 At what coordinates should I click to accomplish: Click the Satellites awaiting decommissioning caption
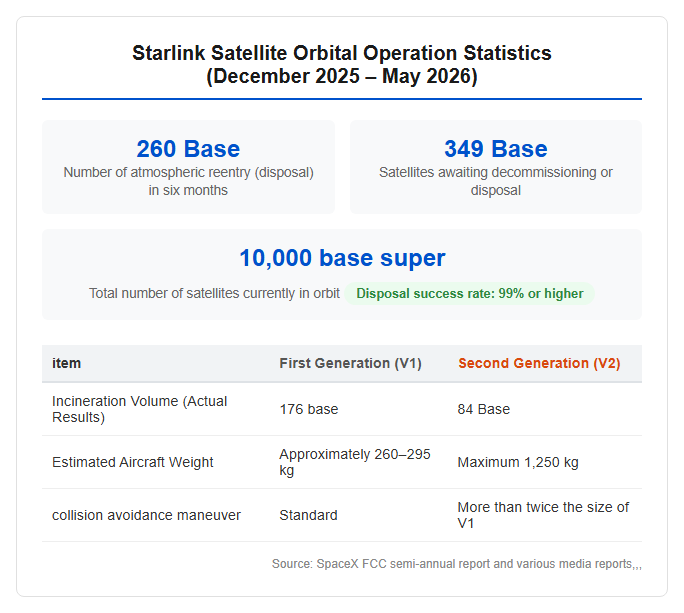pos(496,181)
